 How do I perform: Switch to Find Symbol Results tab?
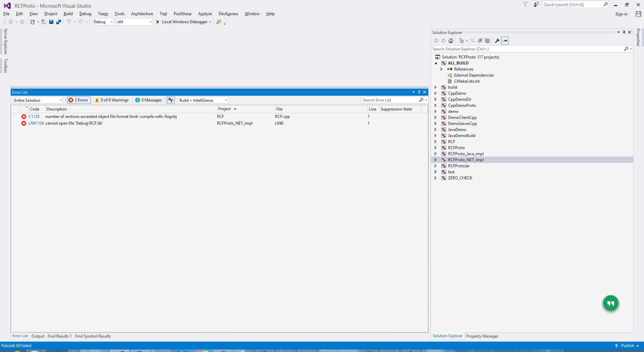93,336
